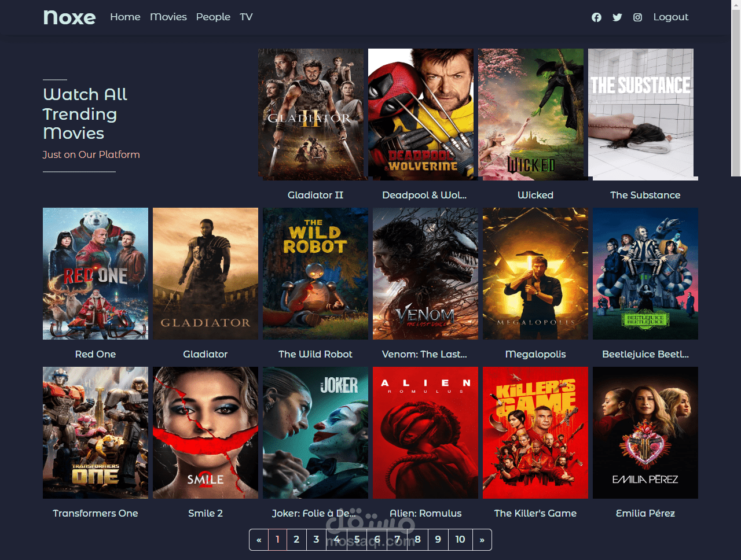
Task: Open the Red One poster
Action: point(96,274)
